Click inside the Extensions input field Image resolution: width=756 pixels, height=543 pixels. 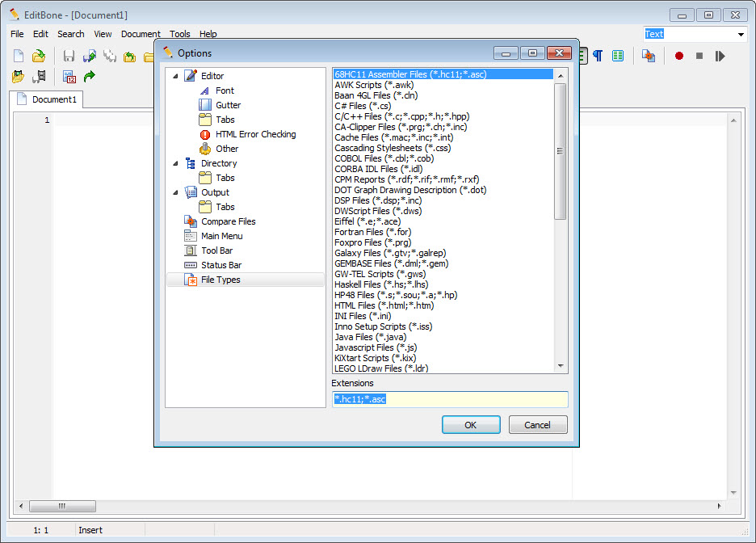coord(450,398)
